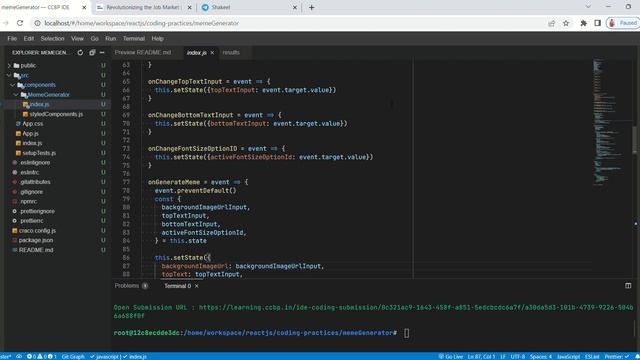640x360 pixels.
Task: Open setupTests.js file
Action: pos(39,153)
